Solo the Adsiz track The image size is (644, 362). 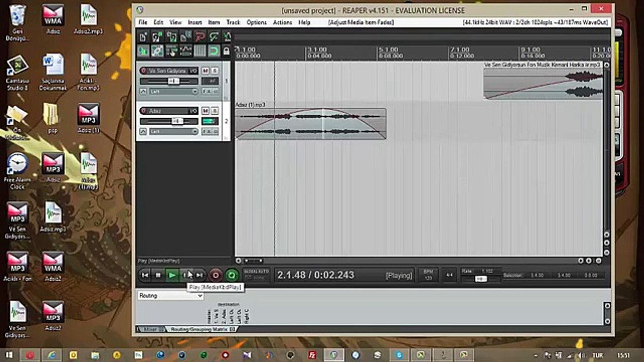(215, 111)
